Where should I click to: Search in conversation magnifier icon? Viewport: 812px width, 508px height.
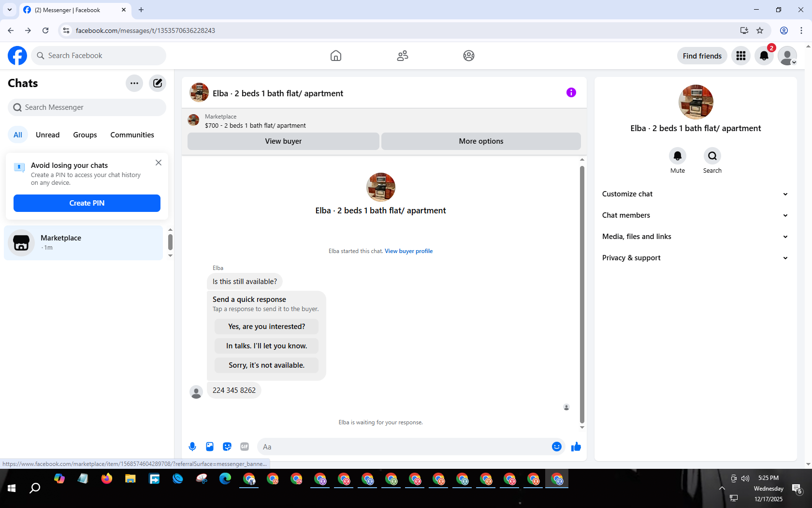pos(712,156)
